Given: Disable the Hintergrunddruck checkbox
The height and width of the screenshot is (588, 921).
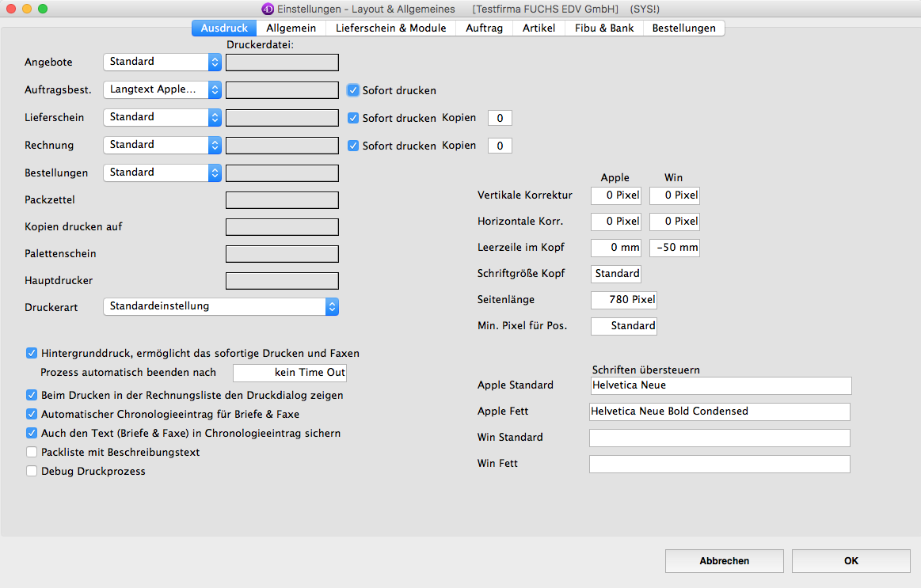Looking at the screenshot, I should point(32,354).
